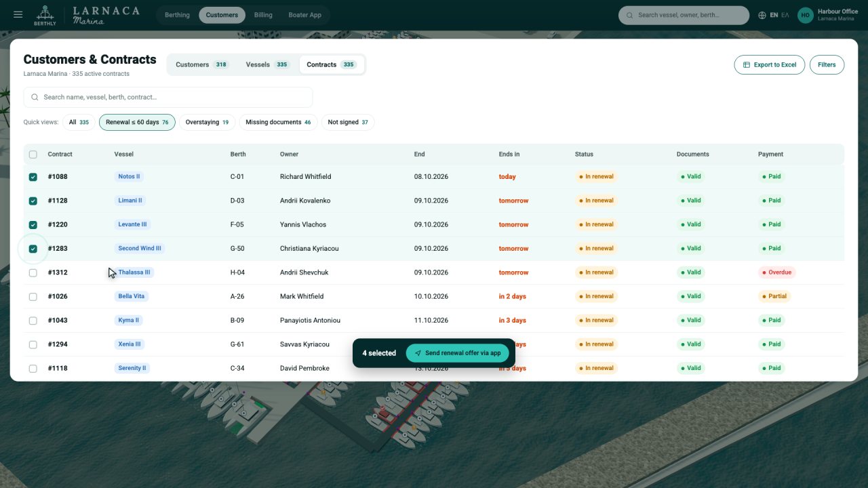Switch to the Vessels 335 tab
This screenshot has width=868, height=488.
click(267, 65)
